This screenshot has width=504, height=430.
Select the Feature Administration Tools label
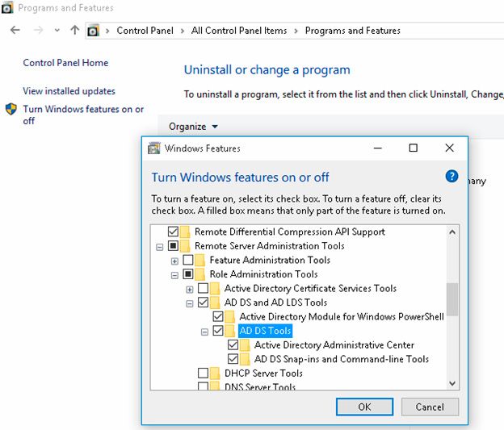point(270,260)
